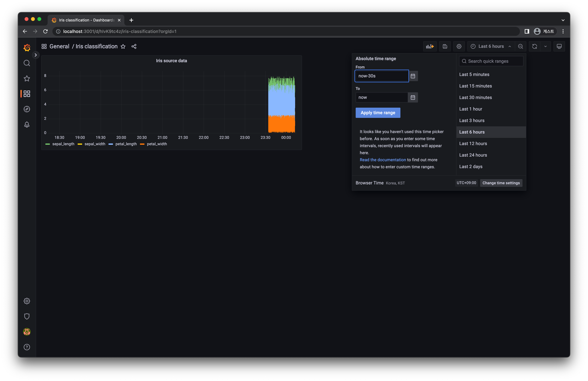The height and width of the screenshot is (381, 588).
Task: Select Last 12 hours quick range
Action: pos(491,144)
